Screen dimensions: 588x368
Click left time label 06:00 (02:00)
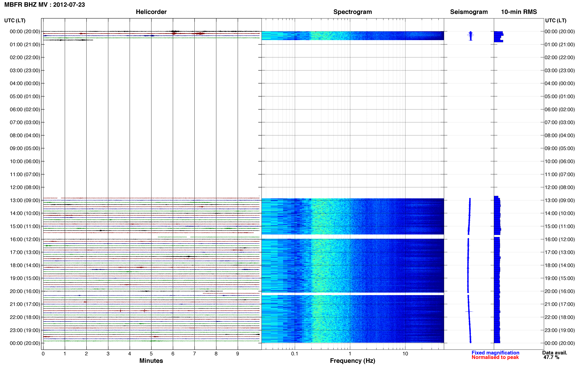click(x=25, y=110)
